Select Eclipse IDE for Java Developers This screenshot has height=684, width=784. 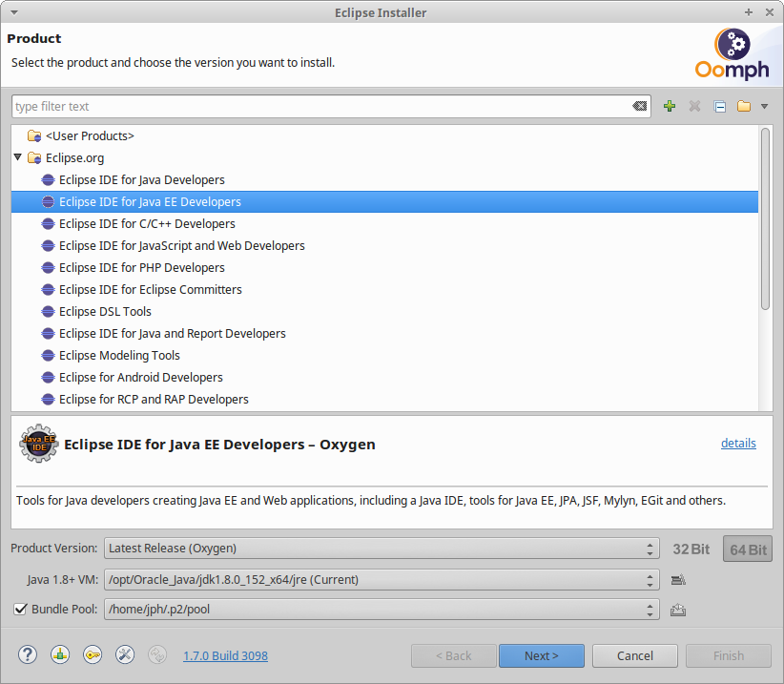coord(141,180)
